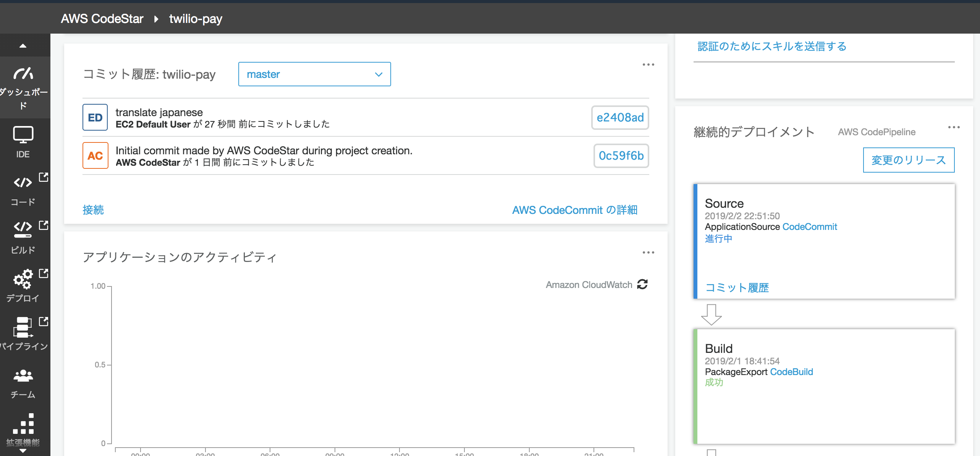The image size is (980, 456).
Task: Click 変更のリリース (Release change) button
Action: pos(909,160)
